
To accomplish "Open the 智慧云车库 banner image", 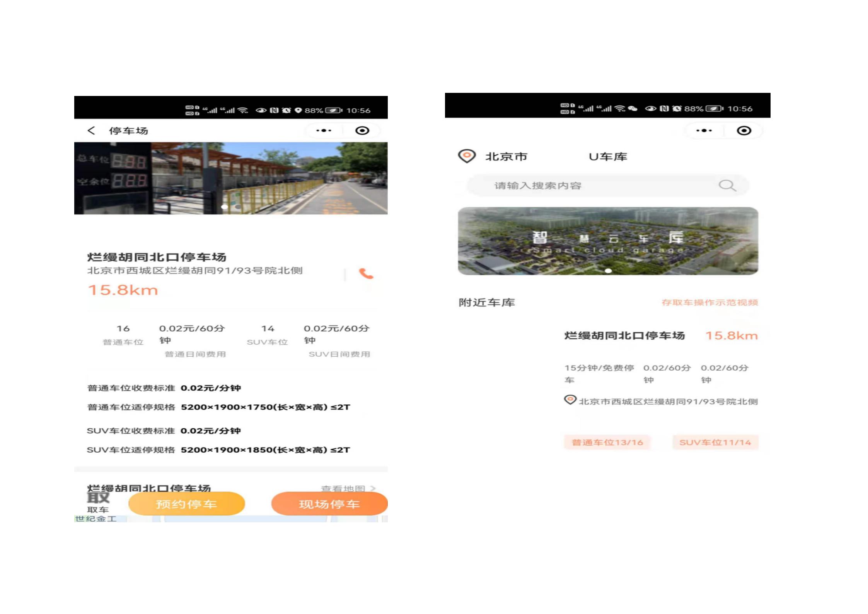I will coord(608,241).
